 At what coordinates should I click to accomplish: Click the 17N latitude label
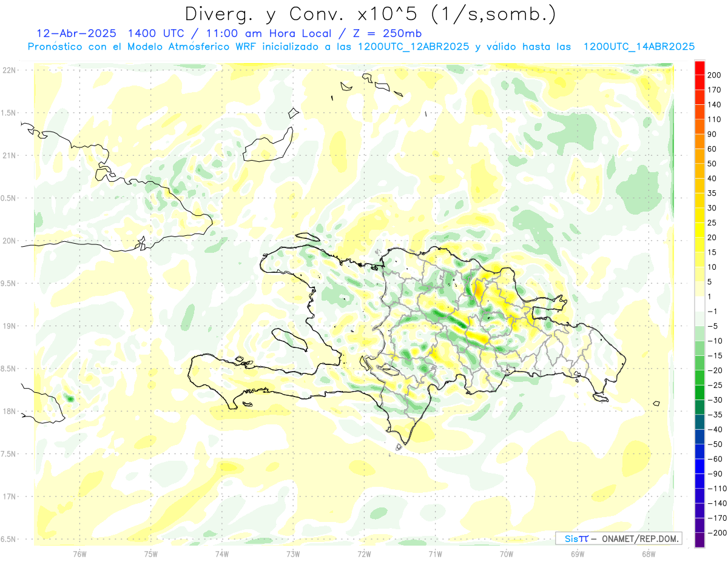tap(9, 497)
